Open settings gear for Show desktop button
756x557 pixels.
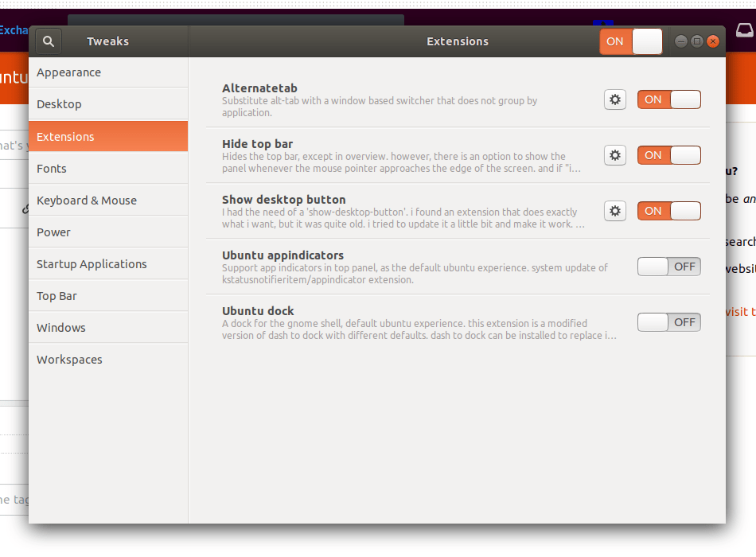tap(614, 210)
